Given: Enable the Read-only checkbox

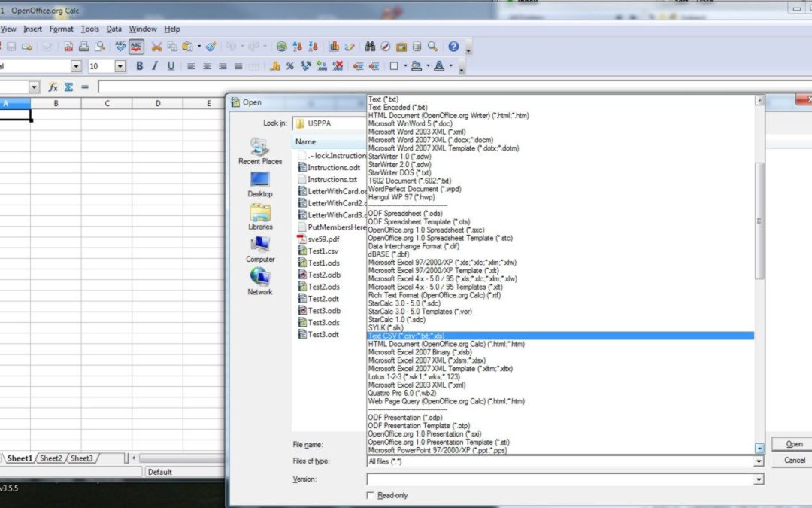Looking at the screenshot, I should (370, 495).
